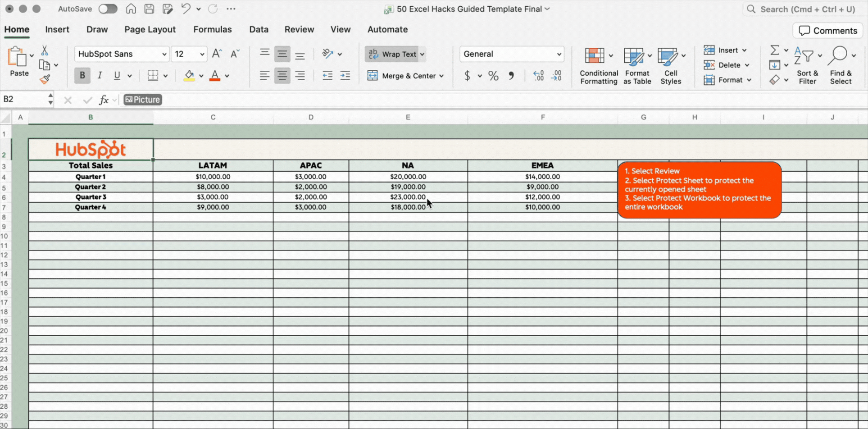Toggle Italic formatting
This screenshot has height=429, width=868.
coord(100,76)
